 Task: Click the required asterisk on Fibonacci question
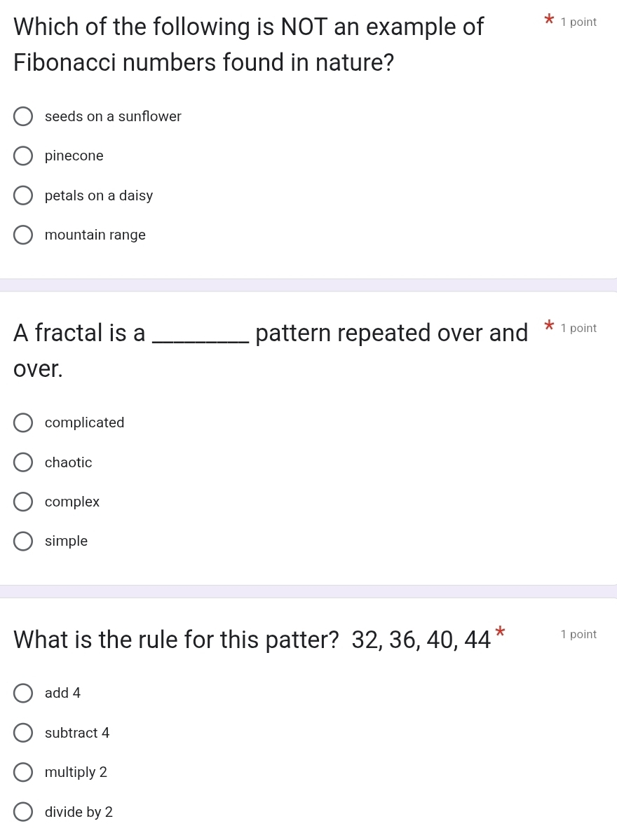(x=549, y=20)
